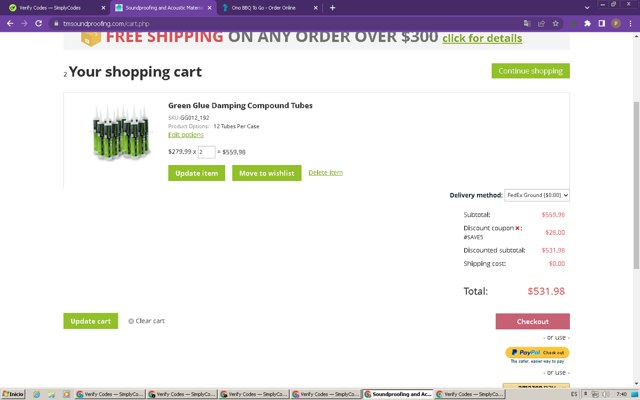Click the Continue shopping button

pyautogui.click(x=530, y=71)
